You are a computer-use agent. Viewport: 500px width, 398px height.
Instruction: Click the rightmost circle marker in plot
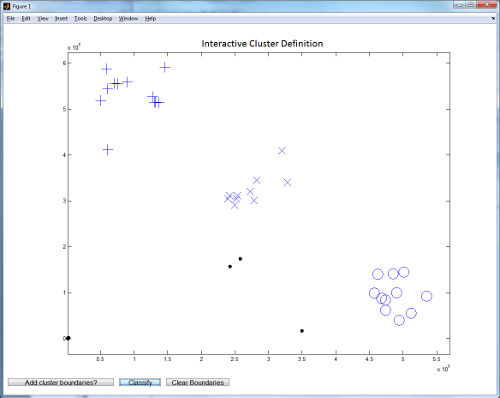coord(426,296)
